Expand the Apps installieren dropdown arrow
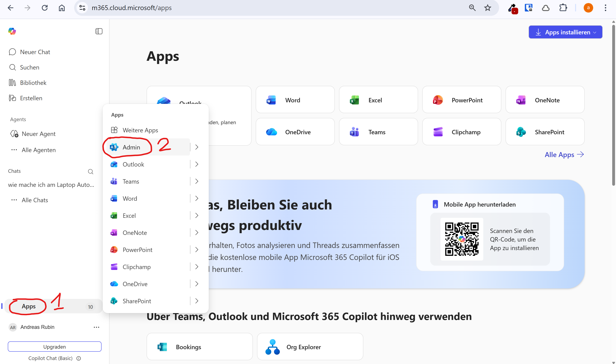This screenshot has height=364, width=616. click(595, 32)
